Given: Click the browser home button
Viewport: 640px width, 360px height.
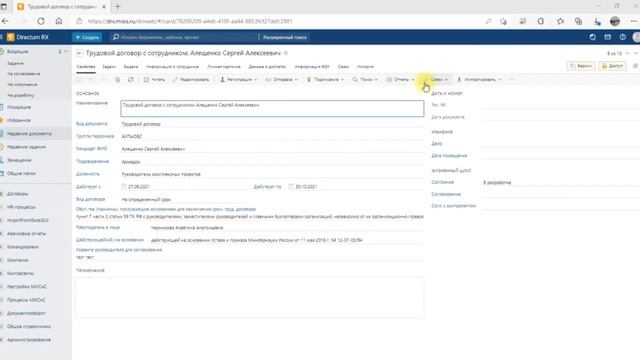Looking at the screenshot, I should tap(59, 21).
